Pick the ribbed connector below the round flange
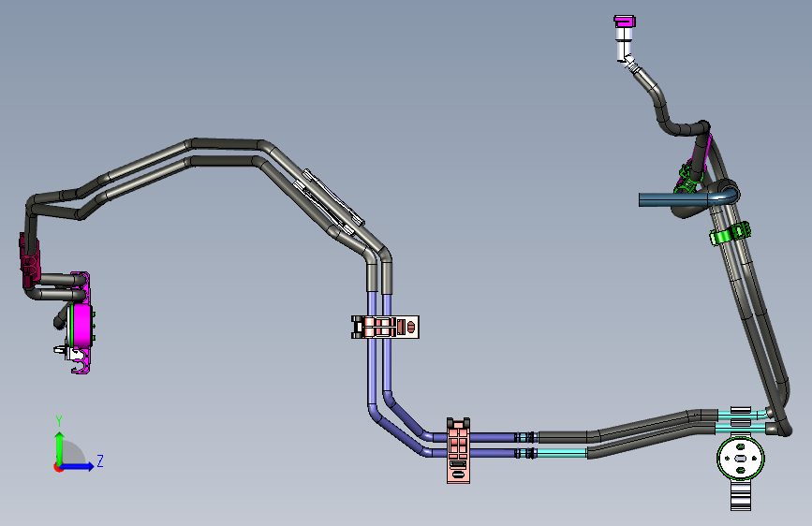This screenshot has width=812, height=526. [741, 495]
